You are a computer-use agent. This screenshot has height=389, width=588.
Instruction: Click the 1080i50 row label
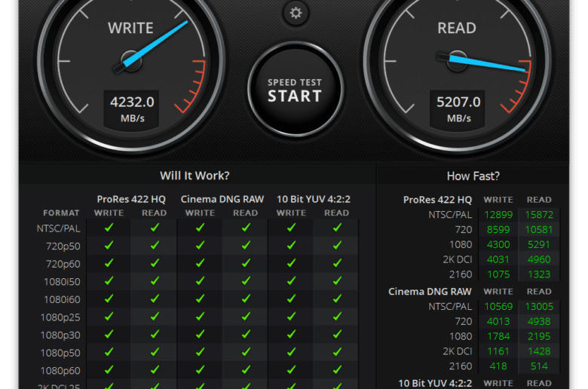click(x=62, y=282)
